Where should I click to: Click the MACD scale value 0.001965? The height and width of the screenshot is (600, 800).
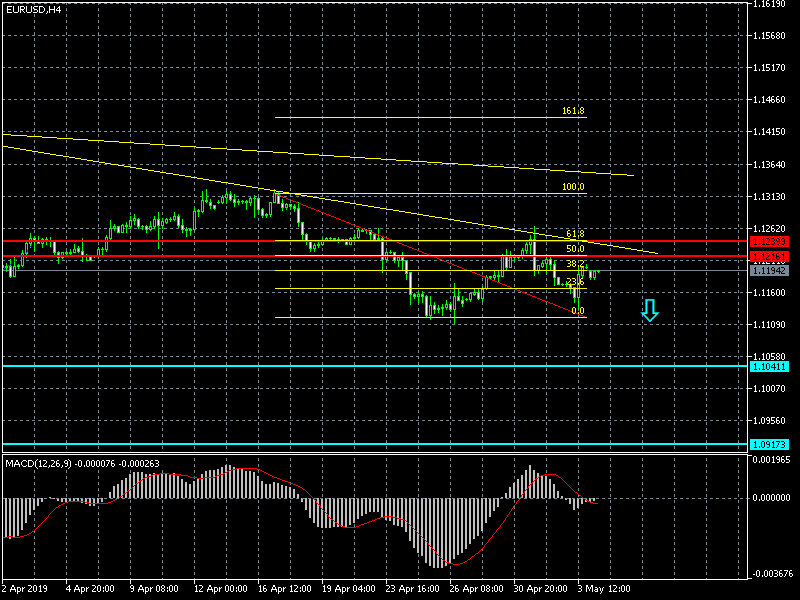click(771, 459)
